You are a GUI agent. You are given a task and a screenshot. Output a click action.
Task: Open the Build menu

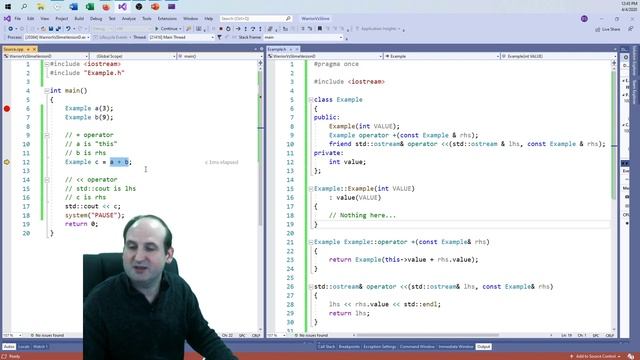79,18
